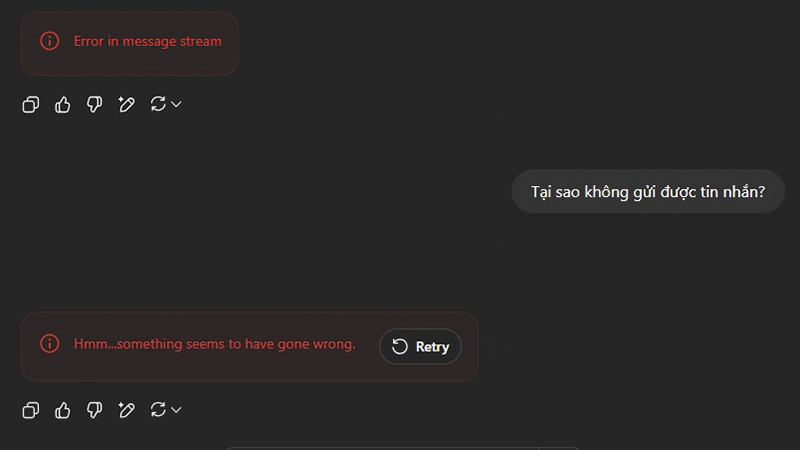Expand regenerate options chevron under the first error
The height and width of the screenshot is (450, 800).
tap(176, 104)
